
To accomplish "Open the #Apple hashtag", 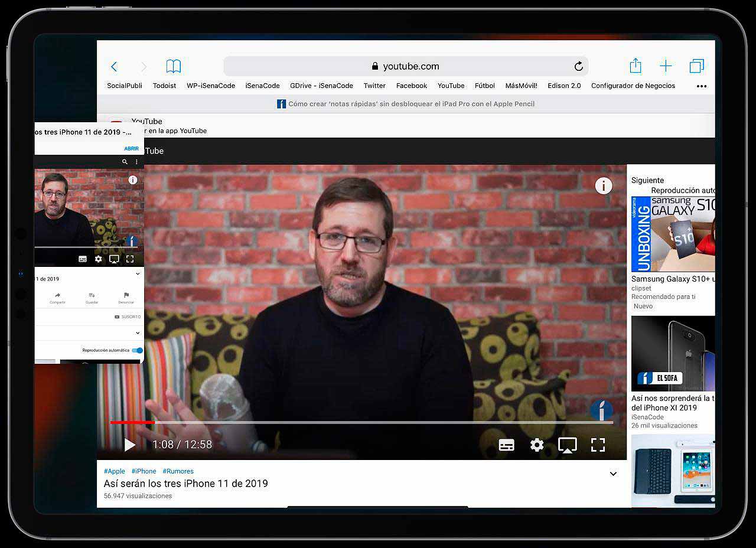I will (x=115, y=471).
